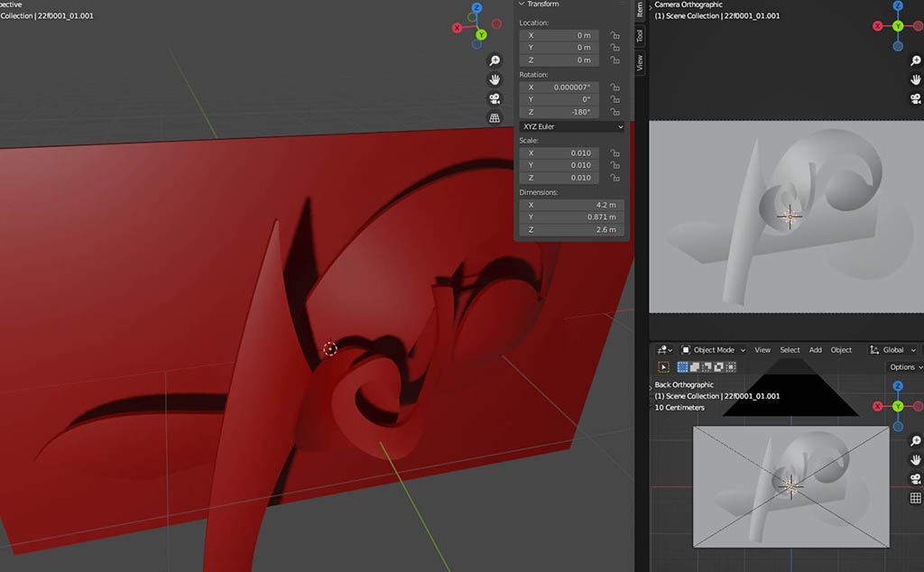Open the Object Mode dropdown
This screenshot has width=924, height=572.
point(714,350)
